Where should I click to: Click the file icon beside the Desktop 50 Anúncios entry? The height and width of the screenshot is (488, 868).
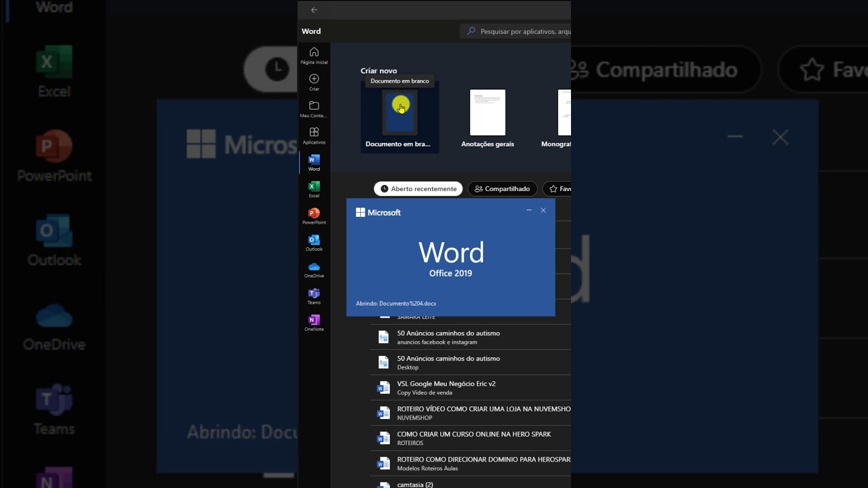click(x=384, y=363)
